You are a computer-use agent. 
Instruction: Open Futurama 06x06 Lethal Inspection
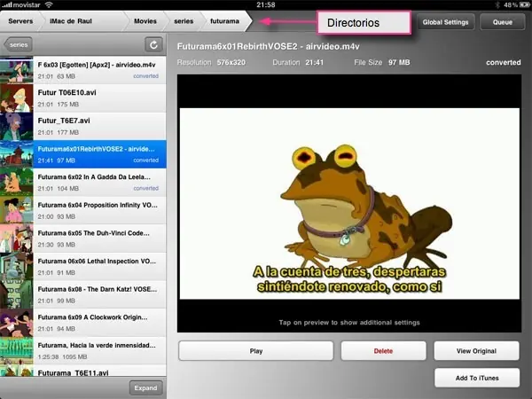point(83,267)
